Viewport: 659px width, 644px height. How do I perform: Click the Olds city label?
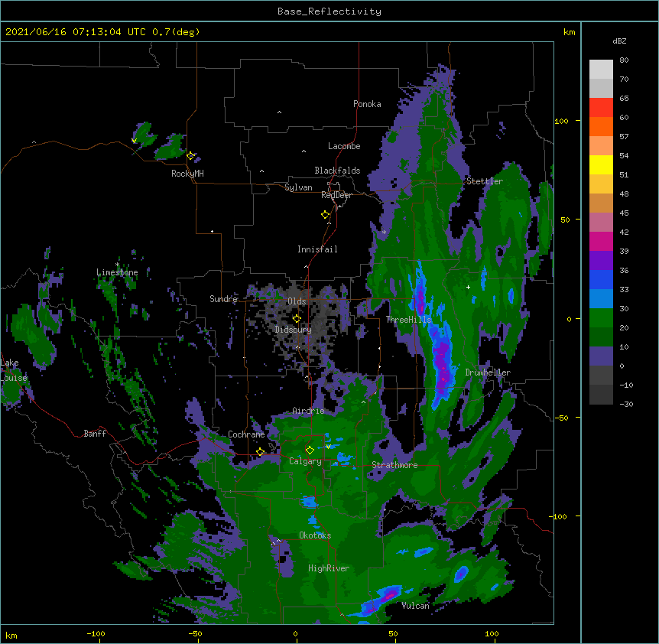click(297, 301)
